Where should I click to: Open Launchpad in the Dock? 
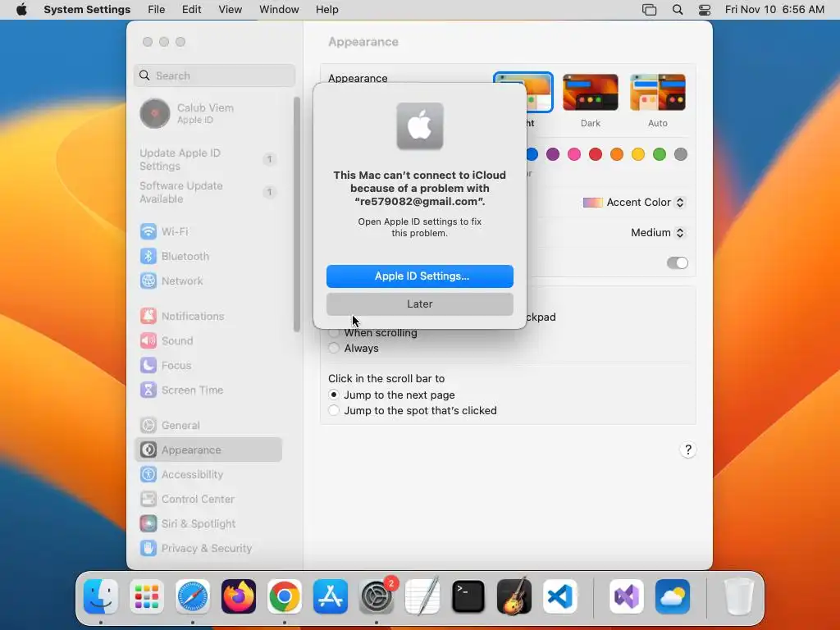tap(147, 596)
